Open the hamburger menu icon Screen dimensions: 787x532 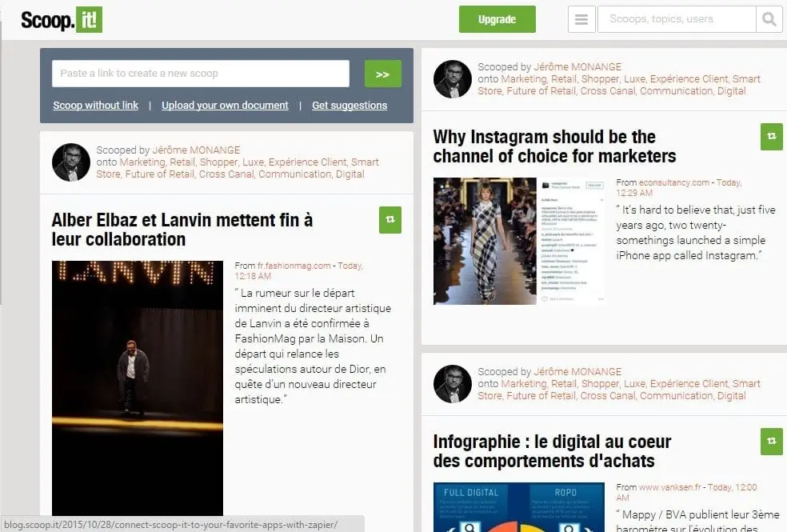[581, 19]
